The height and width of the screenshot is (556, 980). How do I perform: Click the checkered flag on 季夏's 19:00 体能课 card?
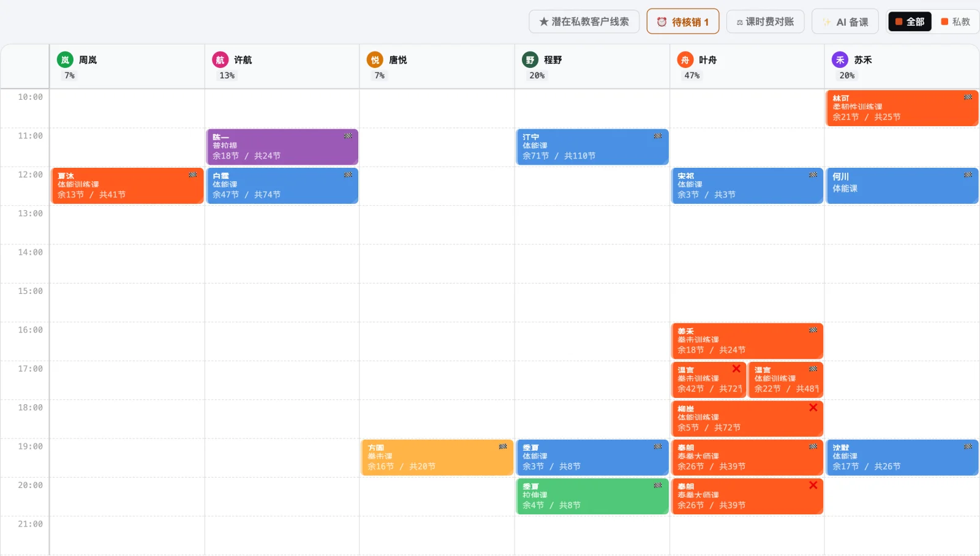(658, 446)
